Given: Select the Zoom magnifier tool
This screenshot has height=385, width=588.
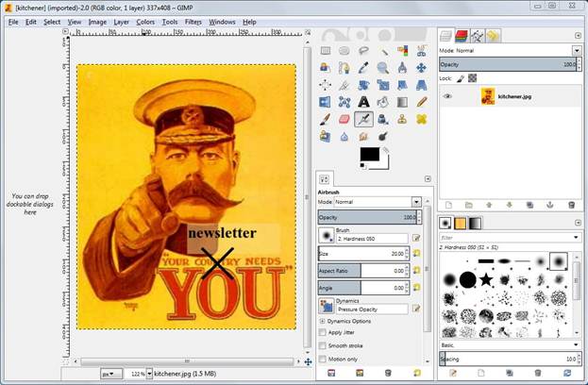Looking at the screenshot, I should 382,68.
